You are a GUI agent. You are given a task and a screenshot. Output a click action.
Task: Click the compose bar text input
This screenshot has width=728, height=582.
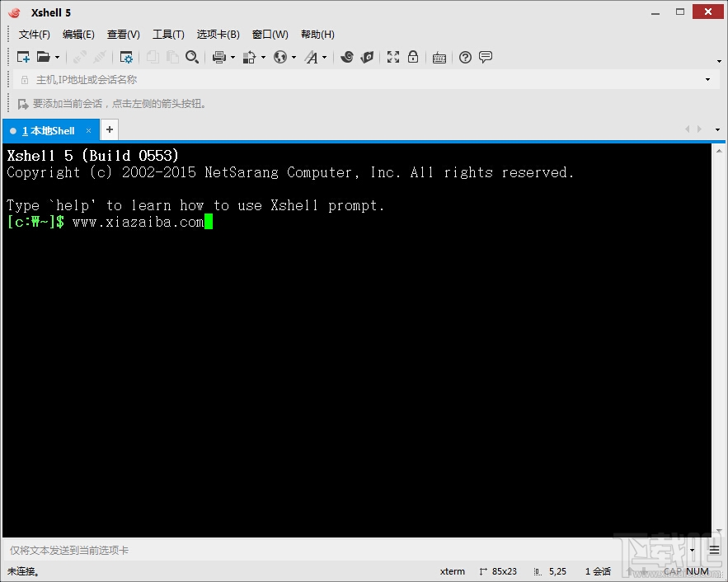point(344,551)
